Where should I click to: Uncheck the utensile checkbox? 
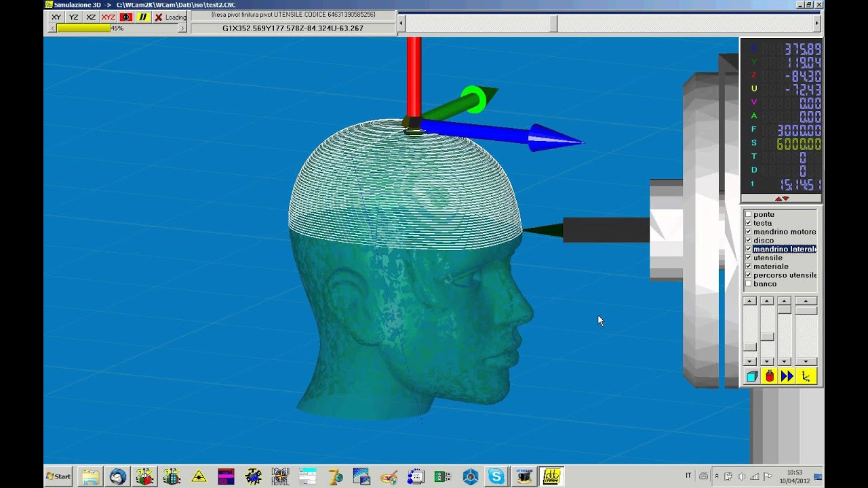749,258
